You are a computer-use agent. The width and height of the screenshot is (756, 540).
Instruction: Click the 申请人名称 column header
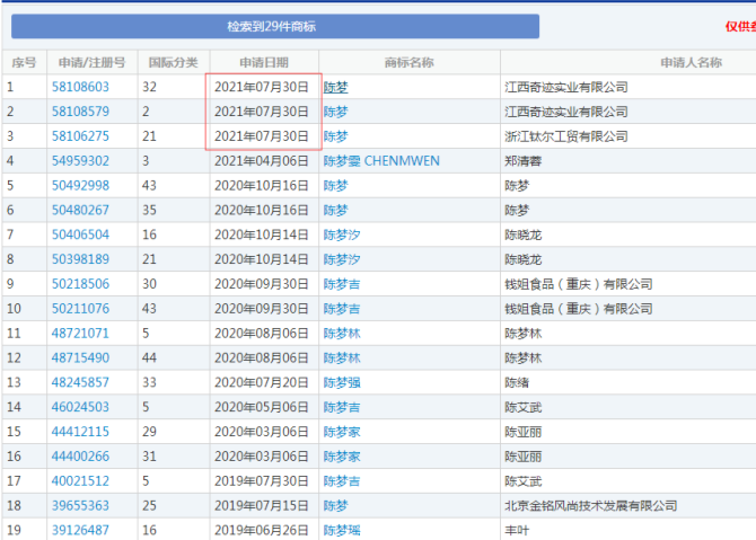pos(691,63)
